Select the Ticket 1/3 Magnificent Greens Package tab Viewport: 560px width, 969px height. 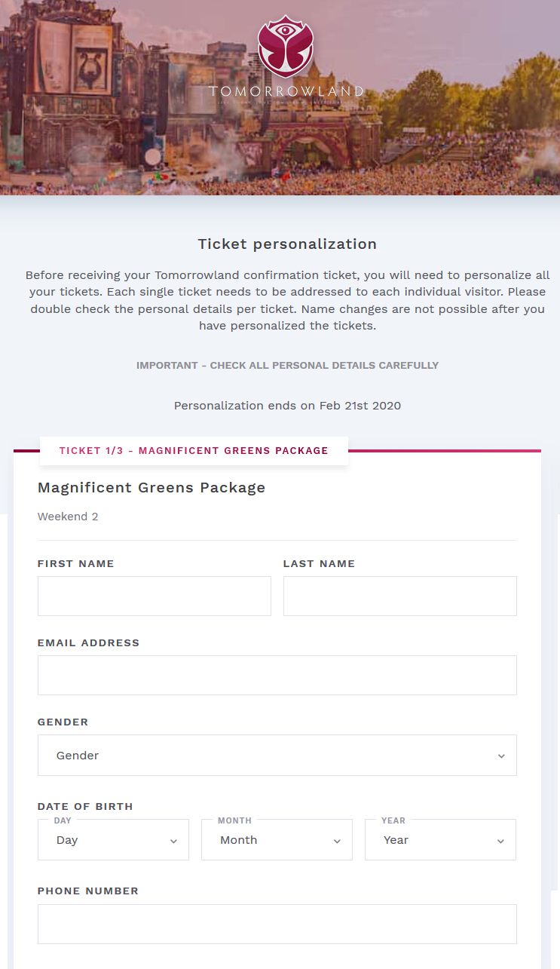pos(194,450)
